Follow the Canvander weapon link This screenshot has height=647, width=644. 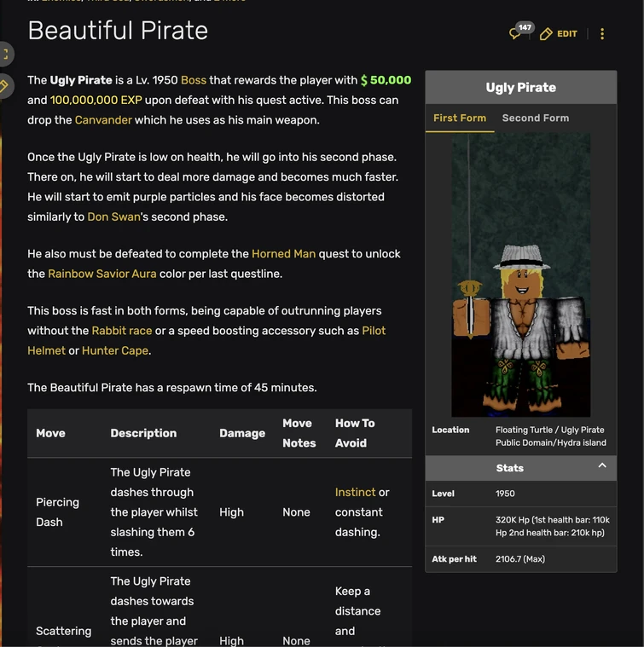(x=103, y=120)
